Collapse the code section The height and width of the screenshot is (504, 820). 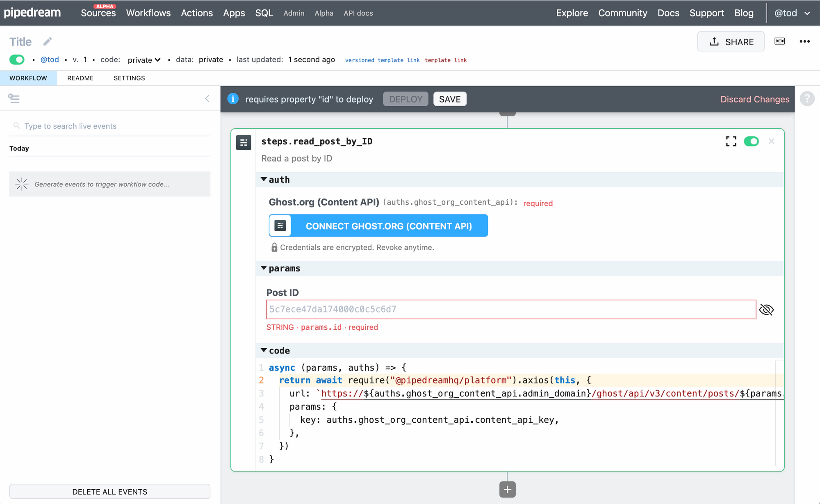coord(264,351)
